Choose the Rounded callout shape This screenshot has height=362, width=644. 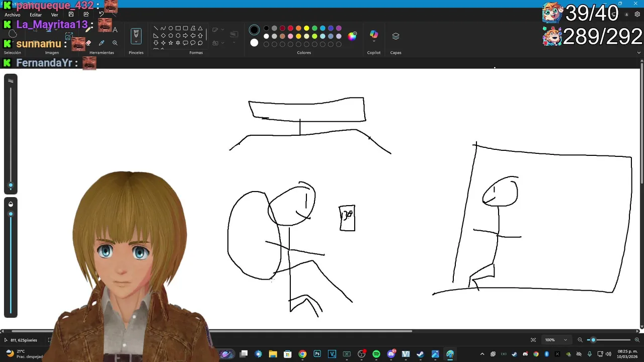tap(186, 43)
